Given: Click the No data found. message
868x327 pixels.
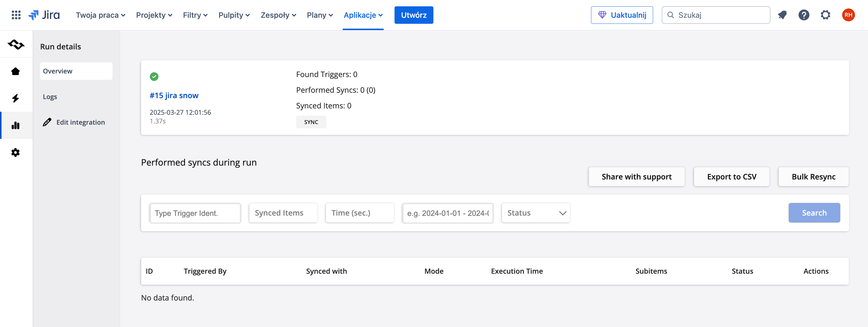Looking at the screenshot, I should coord(167,298).
